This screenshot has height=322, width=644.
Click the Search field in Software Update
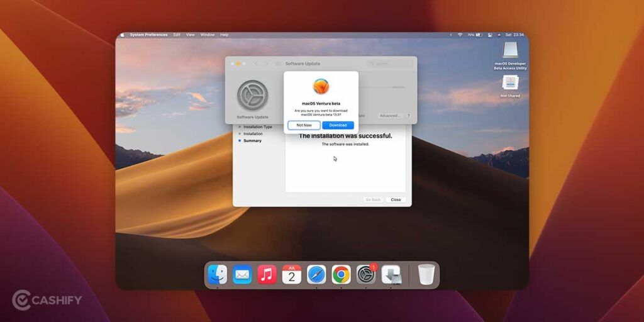pyautogui.click(x=390, y=64)
